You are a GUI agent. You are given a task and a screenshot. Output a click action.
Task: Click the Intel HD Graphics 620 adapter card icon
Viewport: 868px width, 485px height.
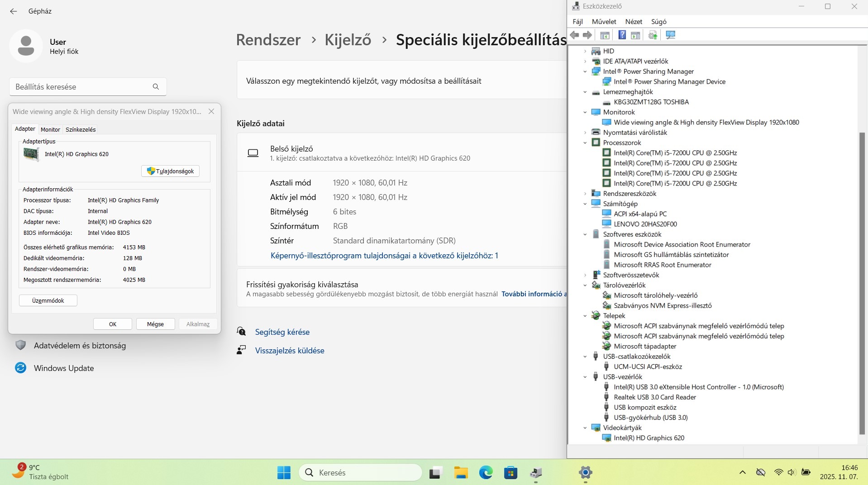[31, 154]
